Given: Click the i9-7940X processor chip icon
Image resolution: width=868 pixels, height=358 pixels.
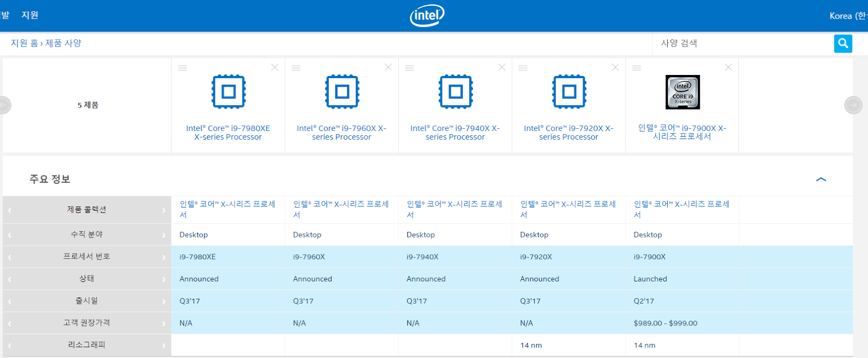Looking at the screenshot, I should 455,92.
